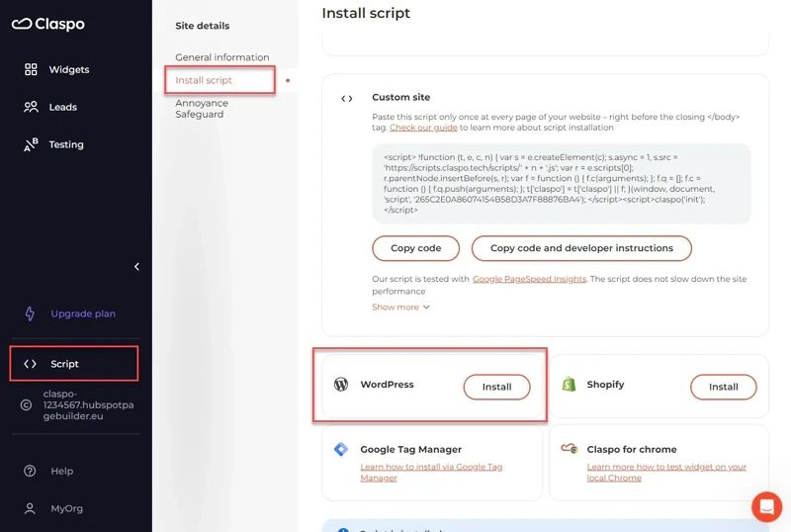Open the A/B Testing icon
This screenshot has height=532, width=791.
(x=31, y=144)
